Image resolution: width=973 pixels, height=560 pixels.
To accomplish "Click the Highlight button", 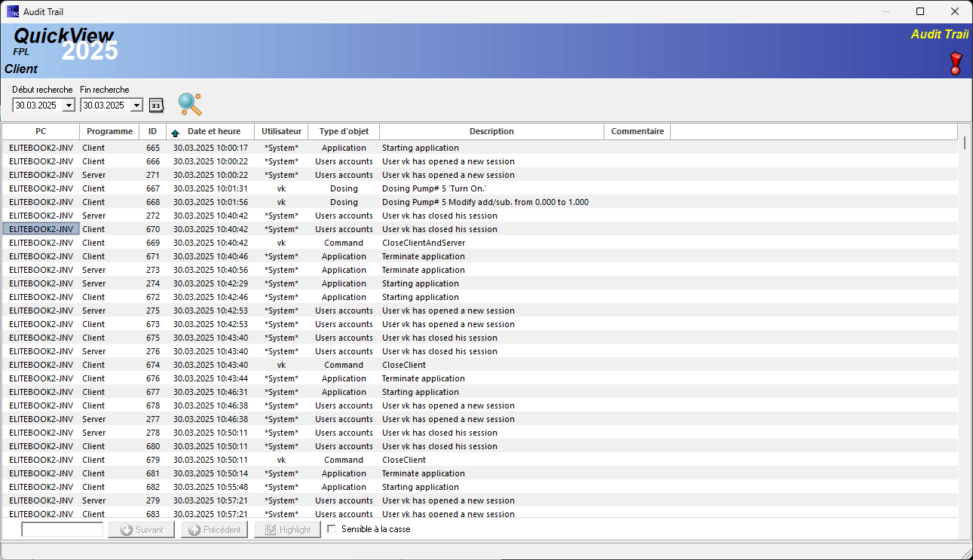I will pyautogui.click(x=286, y=529).
